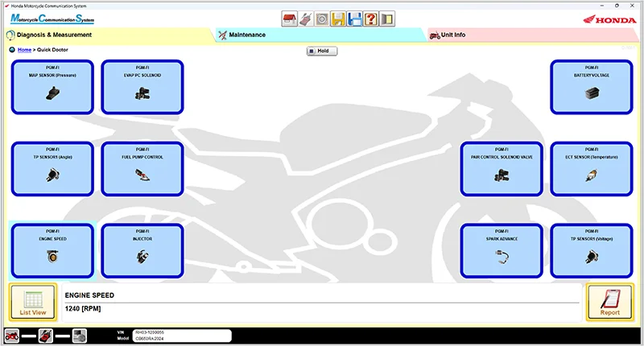Screen dimensions: 644x346
Task: Click the computer status bar icon
Action: (x=79, y=336)
